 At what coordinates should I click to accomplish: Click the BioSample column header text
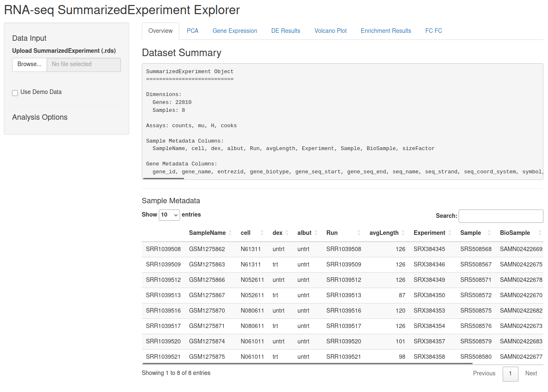click(x=515, y=233)
